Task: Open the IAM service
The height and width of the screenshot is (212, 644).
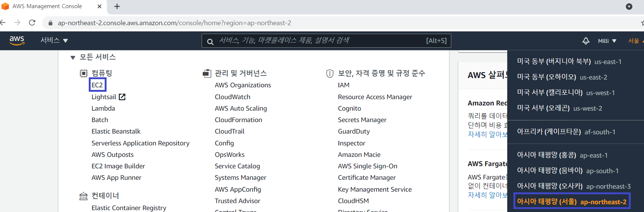Action: 344,85
